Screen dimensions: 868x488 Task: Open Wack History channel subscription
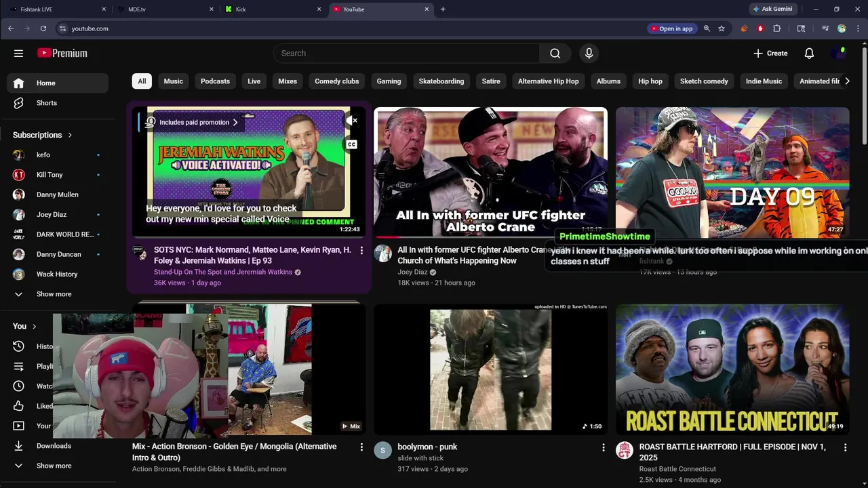[x=58, y=274]
